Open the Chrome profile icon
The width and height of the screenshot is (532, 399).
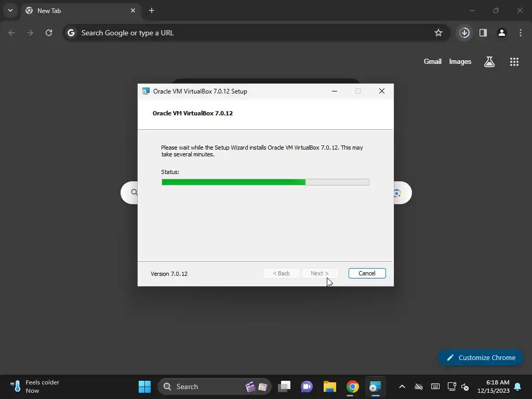click(x=502, y=33)
